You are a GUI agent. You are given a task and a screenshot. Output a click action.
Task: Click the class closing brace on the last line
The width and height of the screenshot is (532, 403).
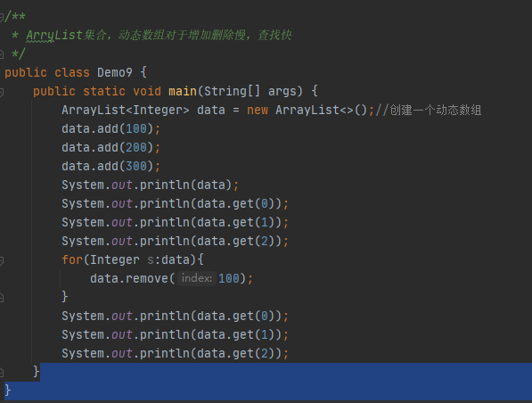[8, 391]
